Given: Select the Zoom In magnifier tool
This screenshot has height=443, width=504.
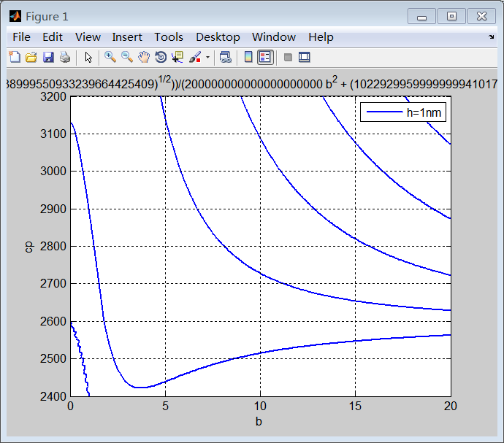Looking at the screenshot, I should (x=110, y=57).
